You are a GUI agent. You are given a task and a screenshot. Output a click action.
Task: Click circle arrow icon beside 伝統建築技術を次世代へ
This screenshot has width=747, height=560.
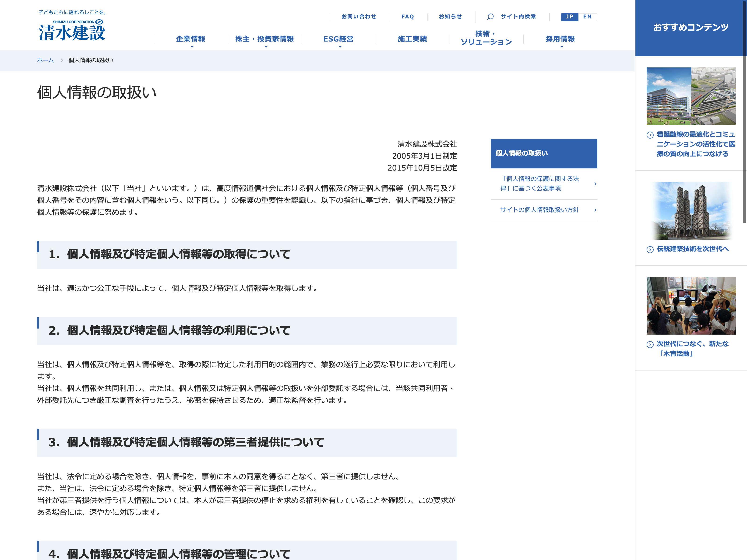pos(650,249)
